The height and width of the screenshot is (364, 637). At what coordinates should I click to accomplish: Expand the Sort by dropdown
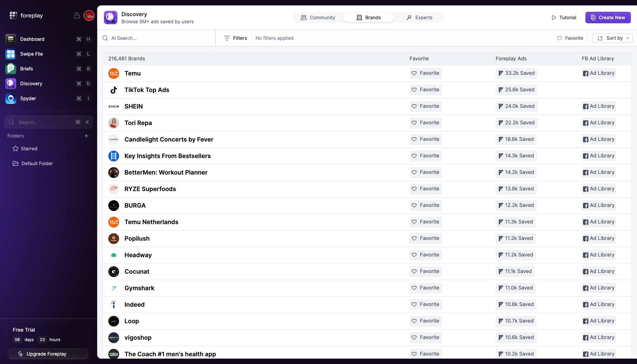tap(612, 38)
